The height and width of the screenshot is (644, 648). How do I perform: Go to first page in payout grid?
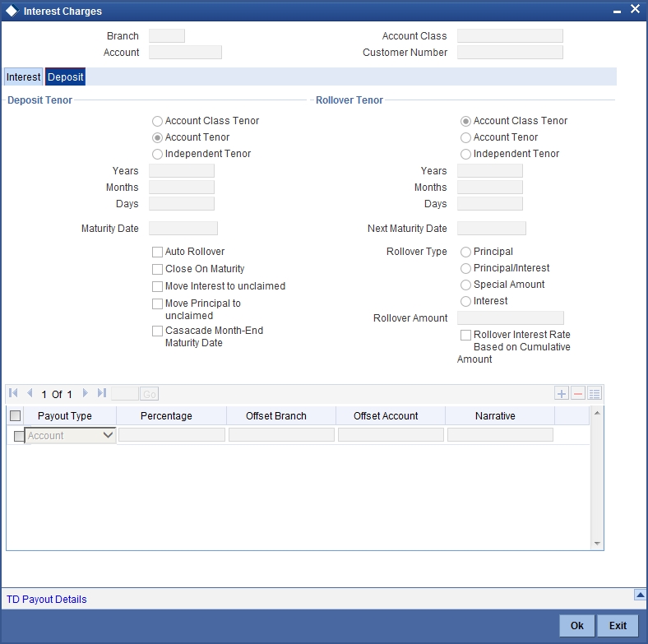coord(13,393)
